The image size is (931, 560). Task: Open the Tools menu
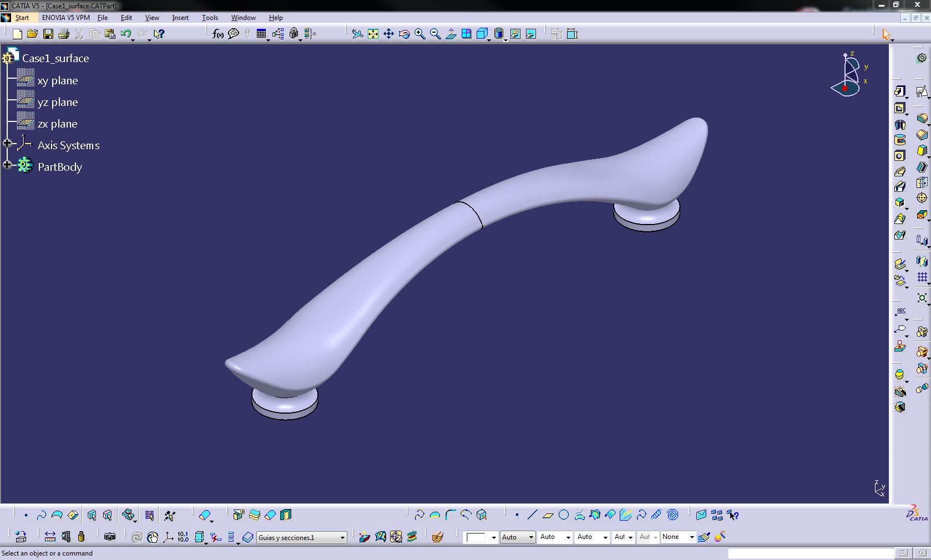(210, 18)
